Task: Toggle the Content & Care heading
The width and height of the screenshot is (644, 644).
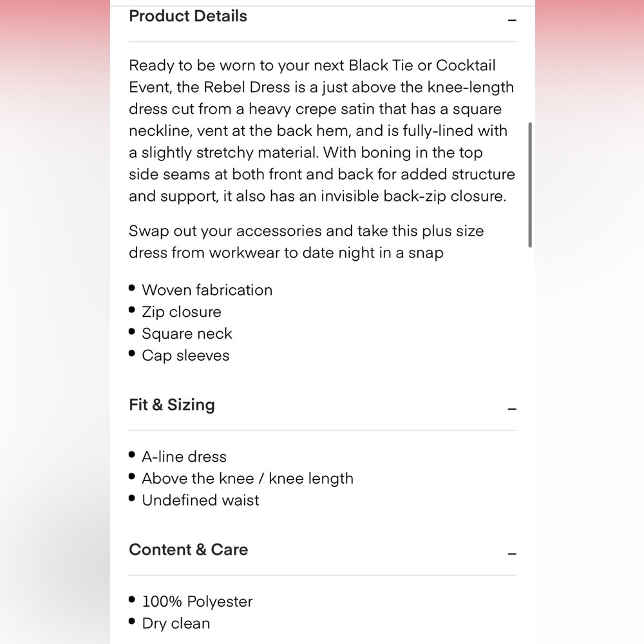Action: pyautogui.click(x=188, y=550)
